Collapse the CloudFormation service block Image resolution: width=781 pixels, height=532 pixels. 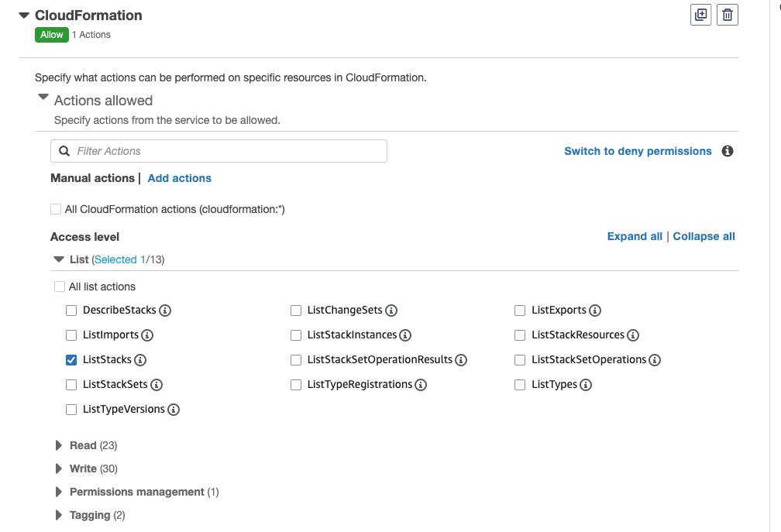click(x=24, y=15)
